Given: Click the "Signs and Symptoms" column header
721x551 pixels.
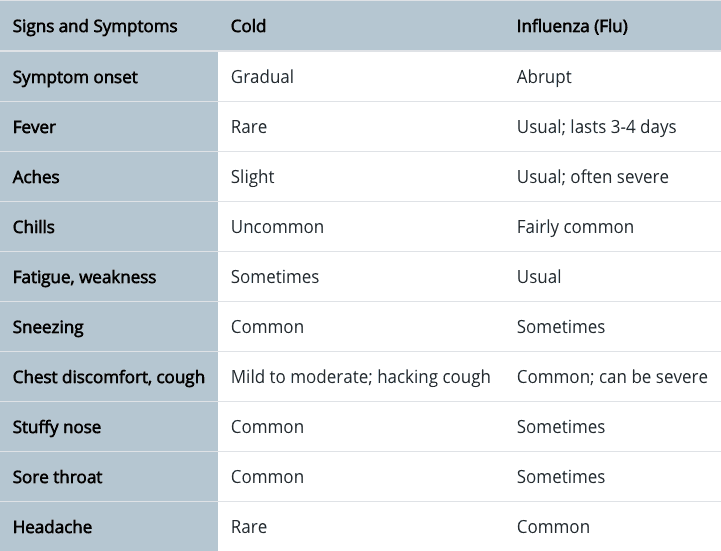Looking at the screenshot, I should tap(95, 27).
